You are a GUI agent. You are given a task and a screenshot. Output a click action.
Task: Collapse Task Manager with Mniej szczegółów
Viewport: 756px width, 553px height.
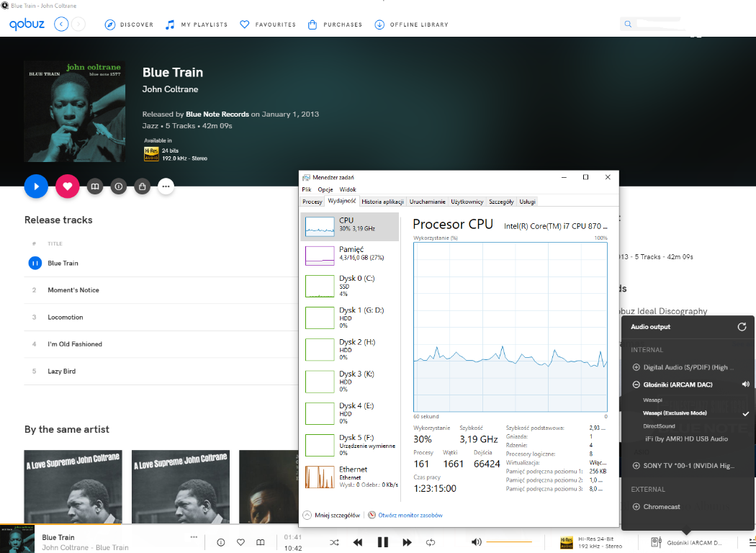pos(332,516)
